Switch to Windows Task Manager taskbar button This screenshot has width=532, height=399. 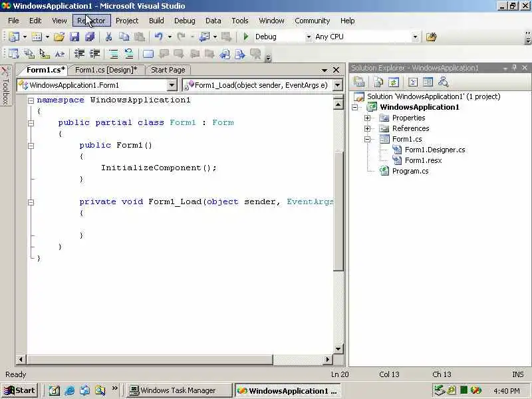tap(178, 390)
